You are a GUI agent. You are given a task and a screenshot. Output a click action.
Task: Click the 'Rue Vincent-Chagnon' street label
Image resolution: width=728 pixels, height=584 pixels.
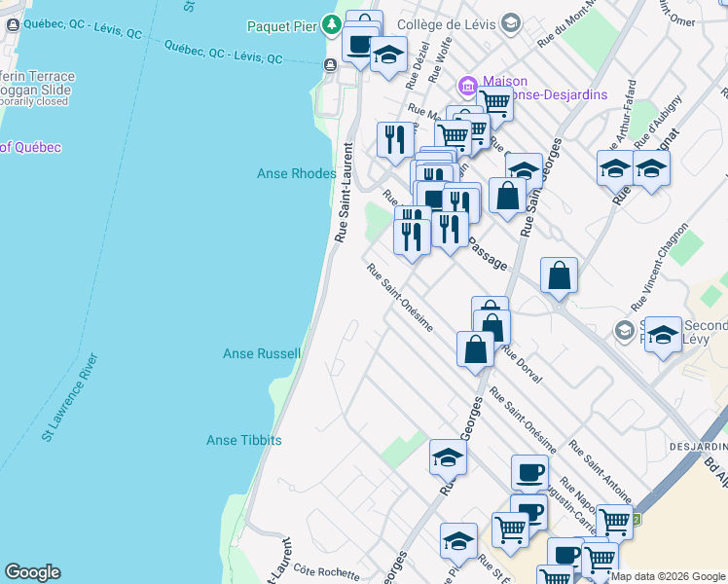tap(660, 267)
